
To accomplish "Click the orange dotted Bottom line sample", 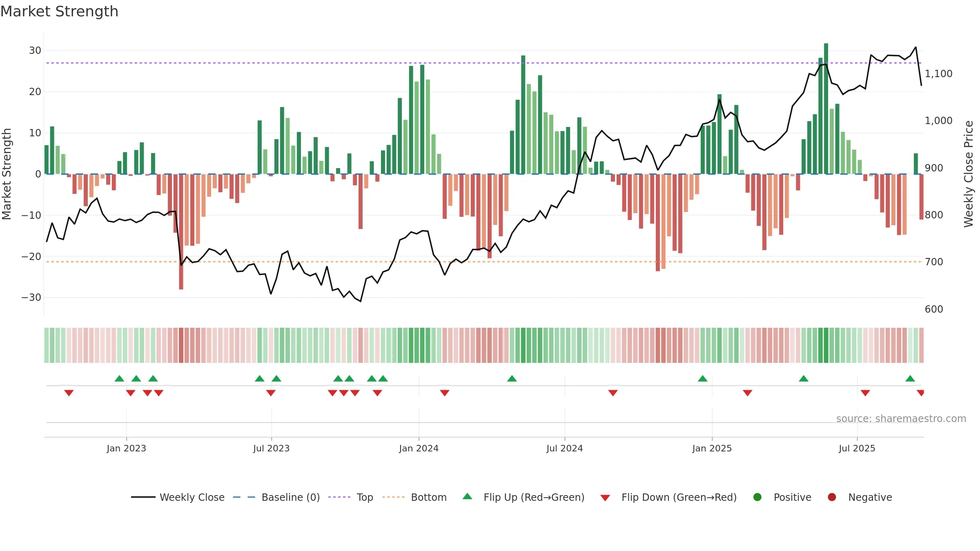I will coord(394,497).
